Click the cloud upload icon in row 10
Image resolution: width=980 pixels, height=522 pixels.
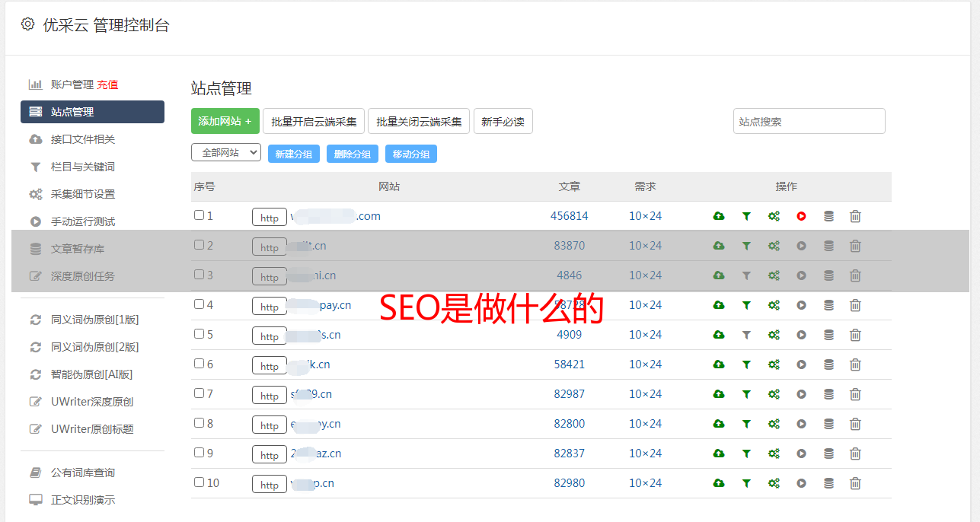point(718,483)
